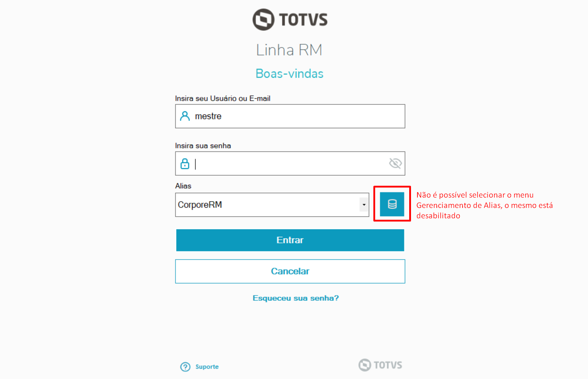Click the Insira seu Usuário ou E-mail label
588x379 pixels.
(x=223, y=98)
